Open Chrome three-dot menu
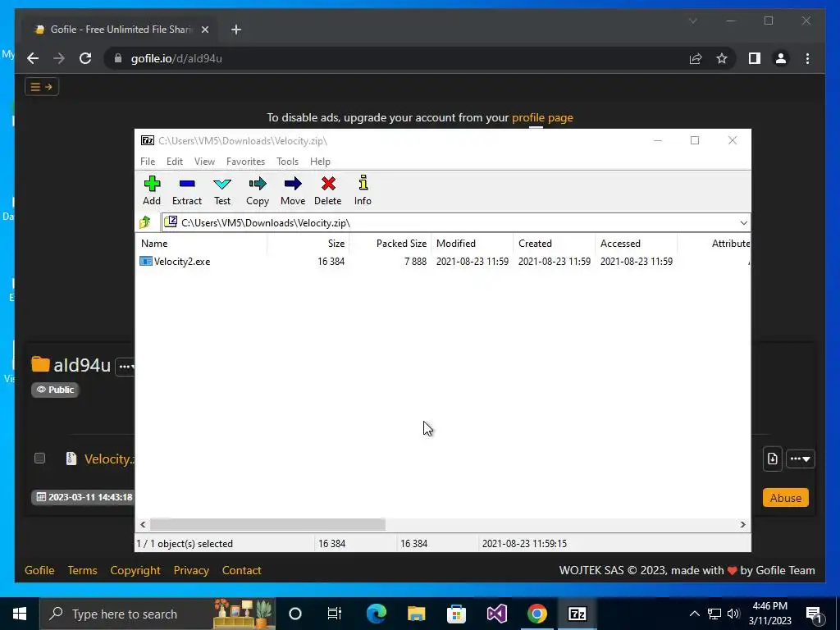840x630 pixels. 807,58
